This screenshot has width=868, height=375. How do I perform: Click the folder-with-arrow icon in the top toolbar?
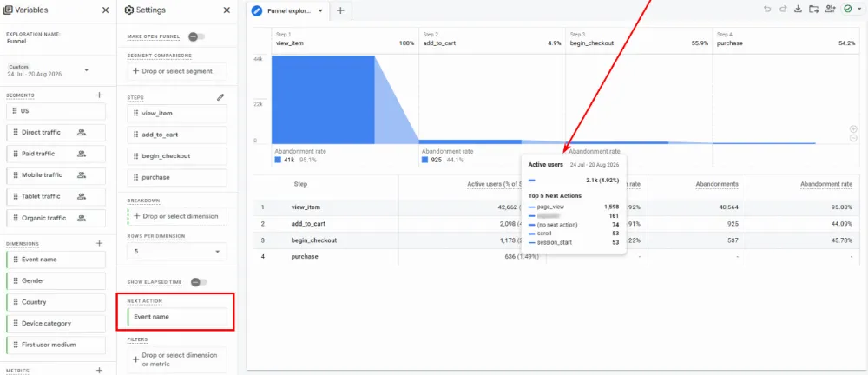point(813,10)
